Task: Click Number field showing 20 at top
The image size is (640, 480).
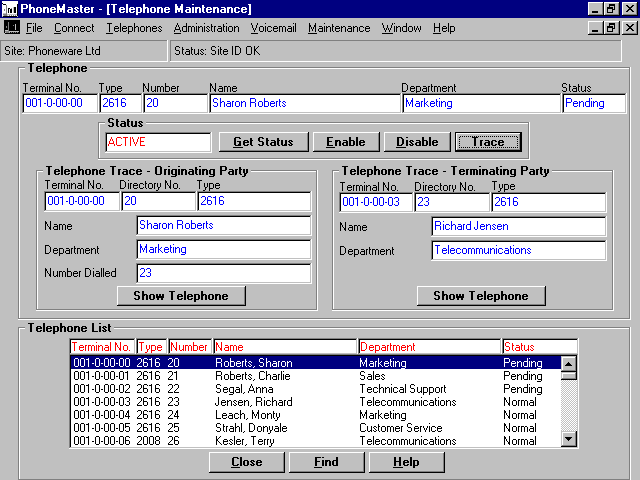Action: (176, 103)
